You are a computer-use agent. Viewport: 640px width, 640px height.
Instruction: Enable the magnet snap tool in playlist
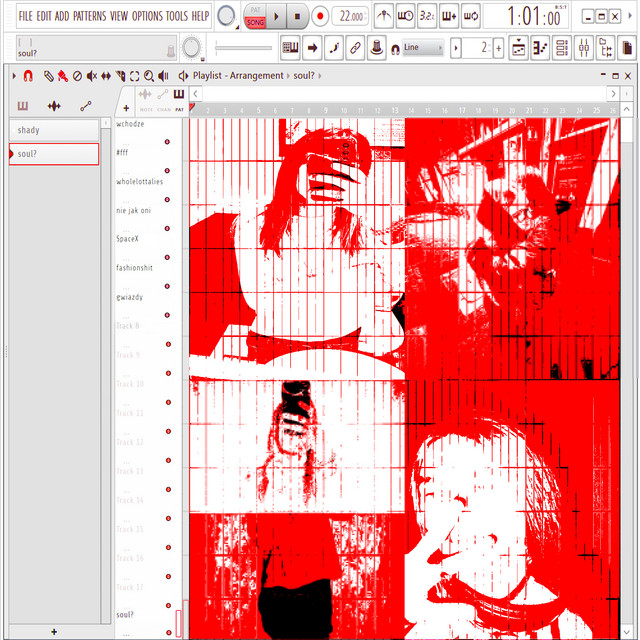tap(28, 76)
